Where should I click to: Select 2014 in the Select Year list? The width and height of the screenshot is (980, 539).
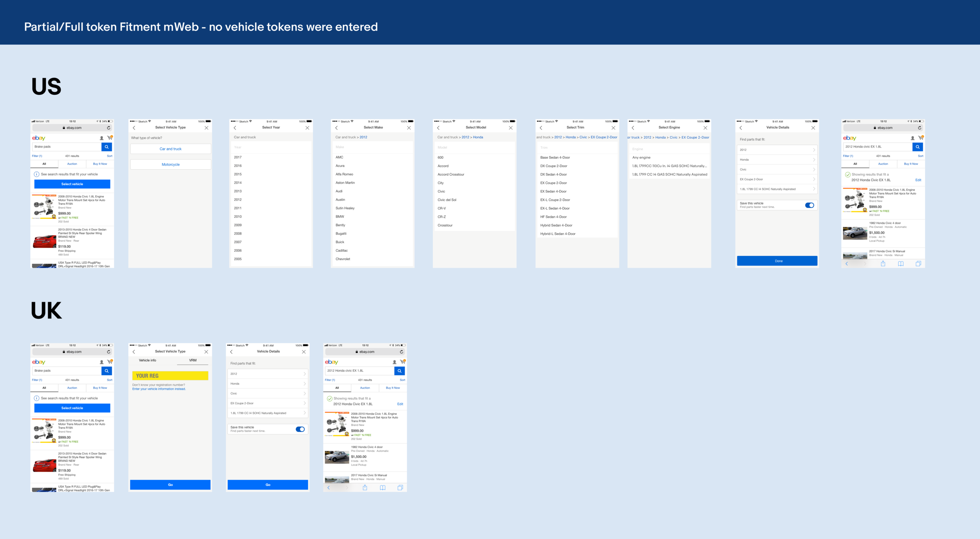click(x=238, y=183)
